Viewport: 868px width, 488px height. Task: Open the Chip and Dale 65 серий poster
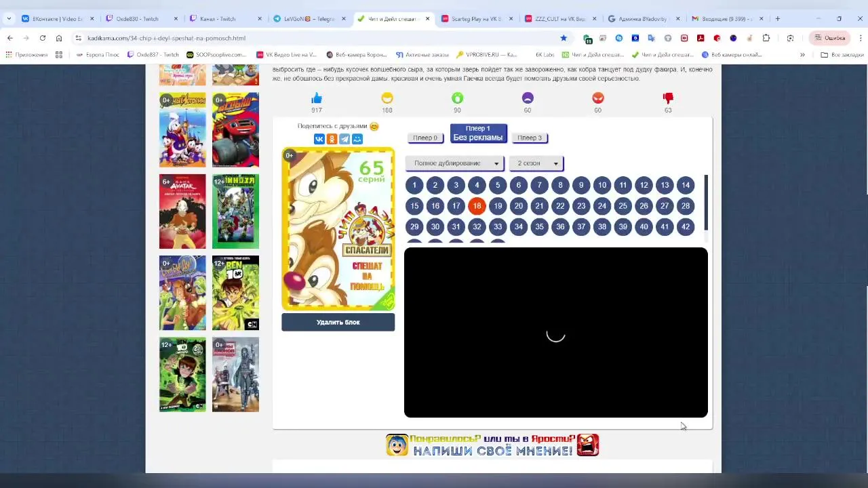(338, 229)
